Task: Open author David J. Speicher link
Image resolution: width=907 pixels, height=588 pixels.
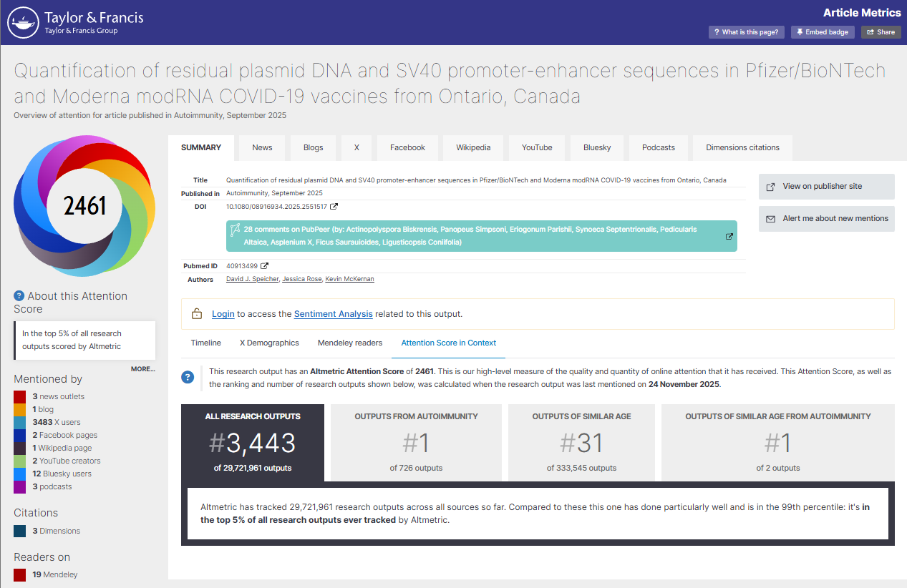Action: click(252, 279)
